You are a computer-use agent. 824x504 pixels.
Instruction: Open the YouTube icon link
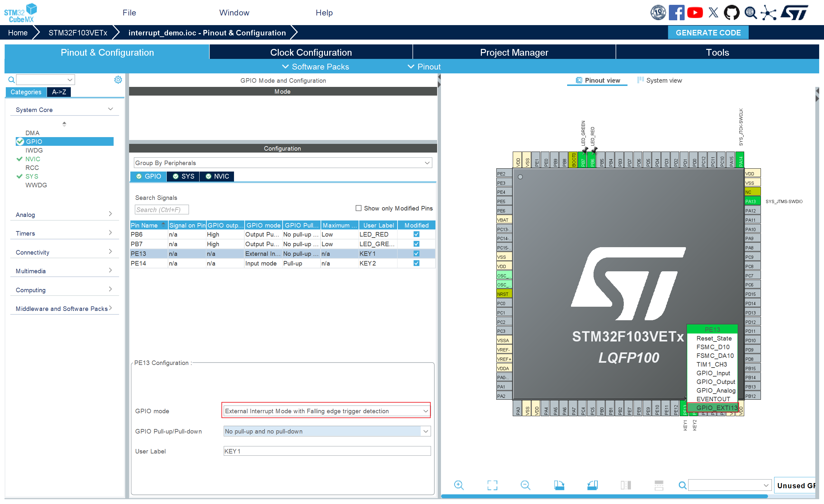(695, 13)
